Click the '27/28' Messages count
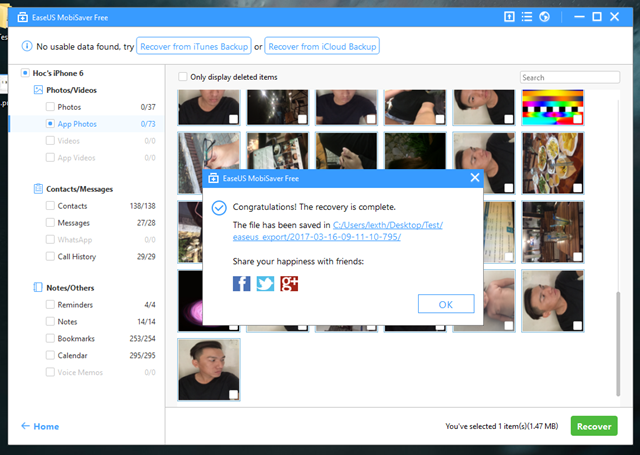 pos(146,222)
